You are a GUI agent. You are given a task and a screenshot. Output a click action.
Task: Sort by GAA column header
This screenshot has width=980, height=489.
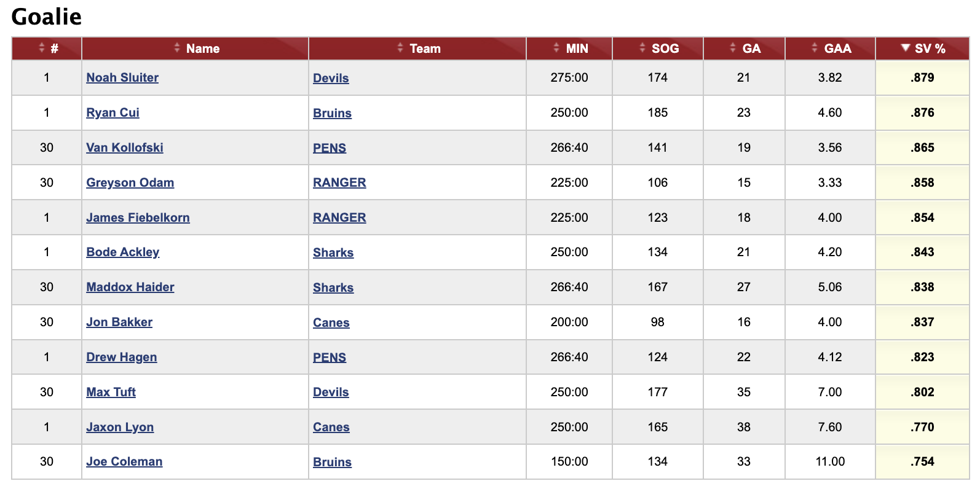coord(830,49)
